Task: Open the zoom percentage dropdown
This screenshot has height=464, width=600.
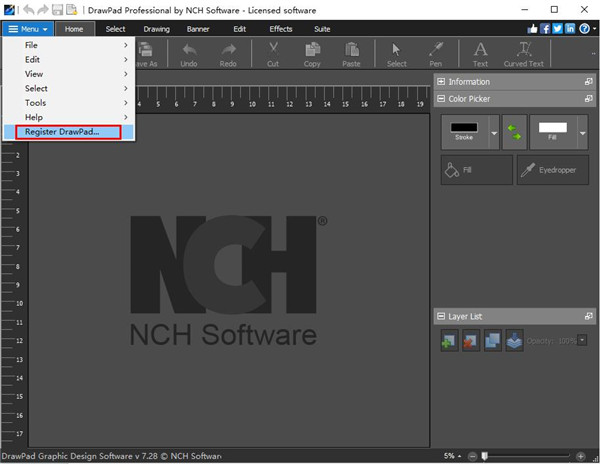Action: [459, 456]
